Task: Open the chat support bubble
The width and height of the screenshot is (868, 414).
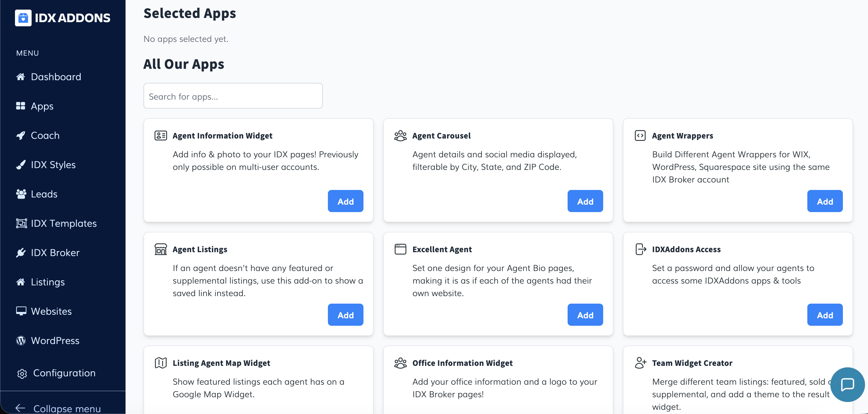Action: [x=847, y=384]
